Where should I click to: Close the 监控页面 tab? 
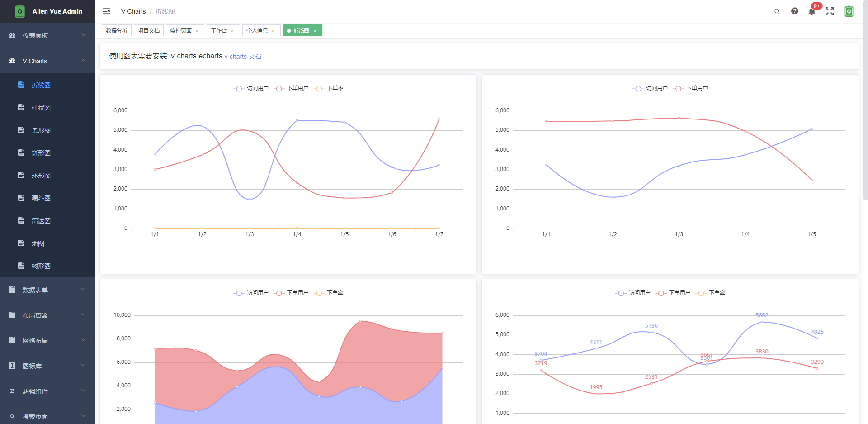pos(197,31)
